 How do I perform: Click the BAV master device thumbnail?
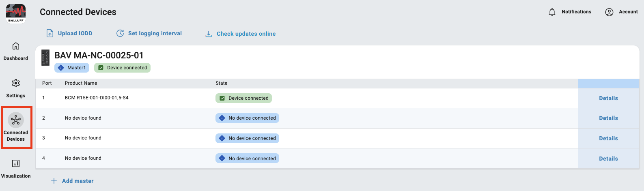45,58
